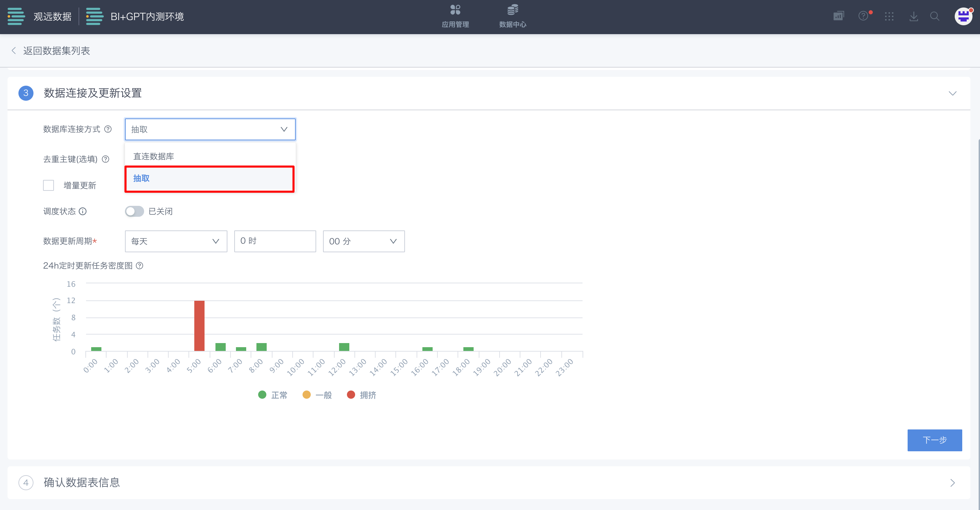
Task: Click the download icon in header
Action: click(x=913, y=16)
